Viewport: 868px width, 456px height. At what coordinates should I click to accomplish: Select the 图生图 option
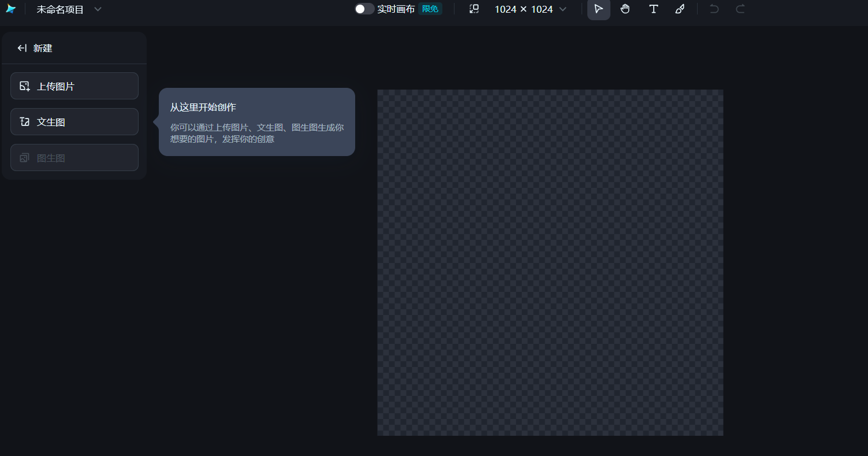[x=74, y=158]
